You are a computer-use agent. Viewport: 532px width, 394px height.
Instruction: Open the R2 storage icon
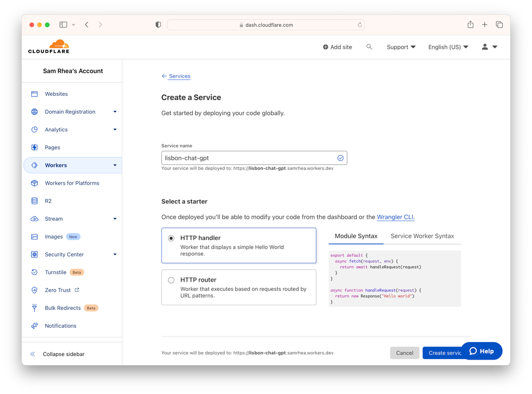click(34, 201)
